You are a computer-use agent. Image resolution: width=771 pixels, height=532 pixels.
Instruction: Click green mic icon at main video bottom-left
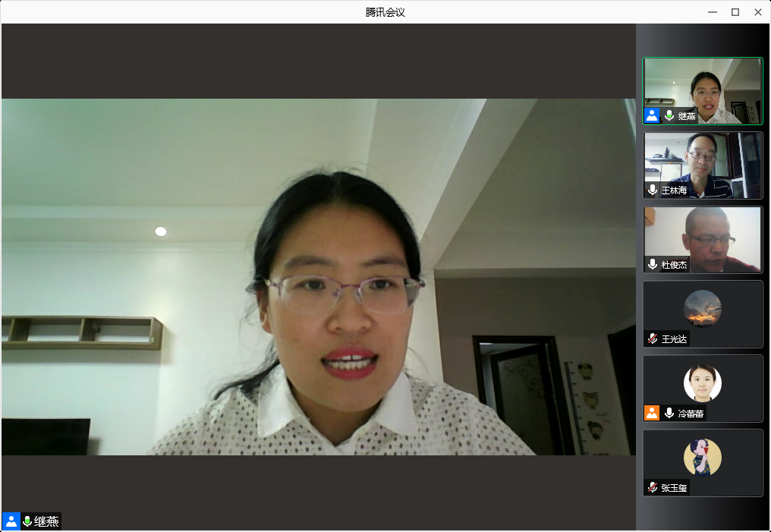(x=27, y=521)
